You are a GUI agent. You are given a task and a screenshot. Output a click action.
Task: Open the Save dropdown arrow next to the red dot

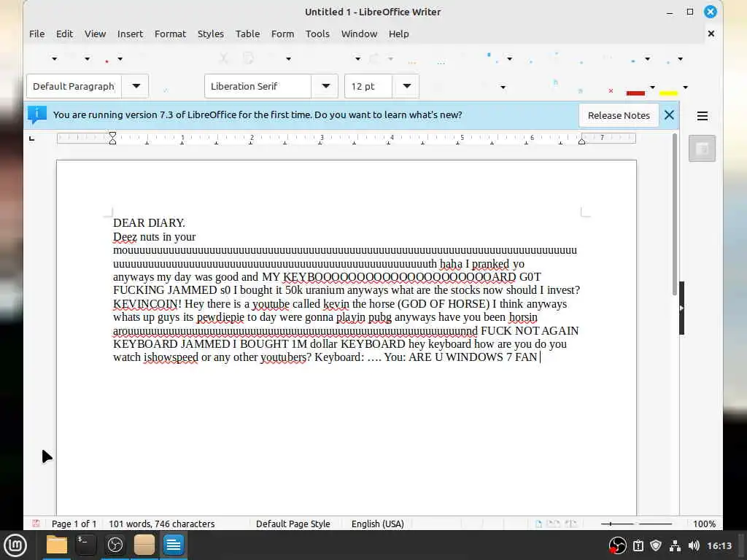click(x=120, y=59)
